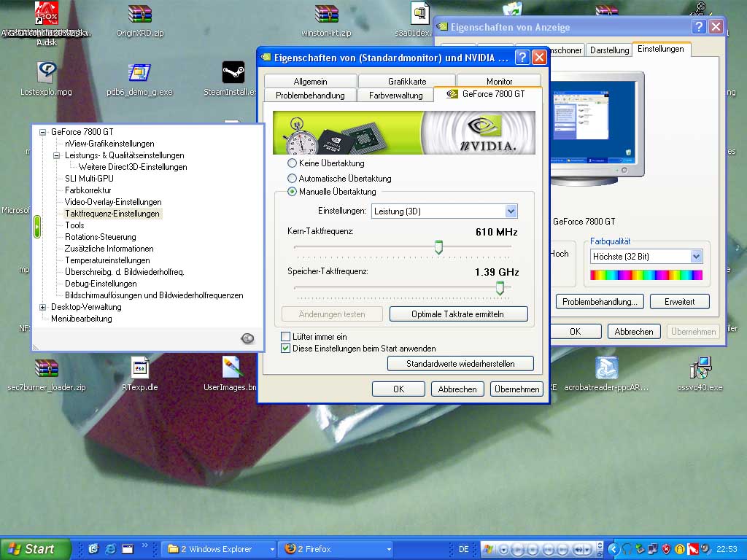Click Abbrechen in NVIDIA properties dialog

(457, 389)
